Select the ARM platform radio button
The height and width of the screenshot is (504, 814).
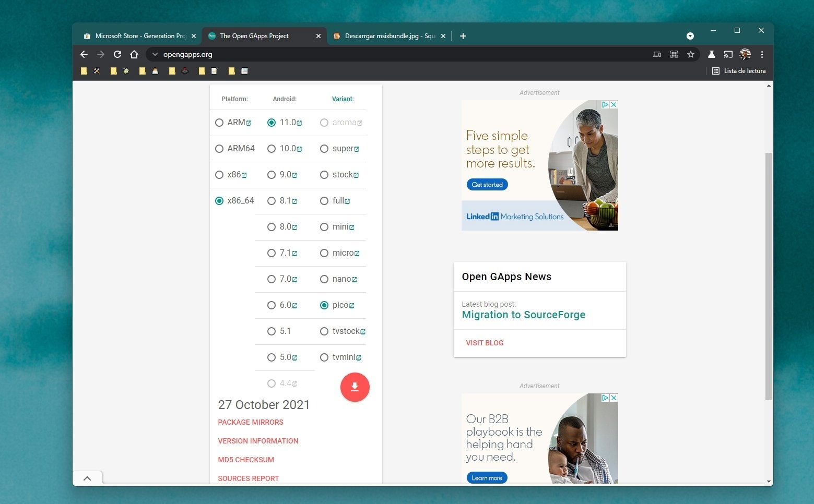pos(219,123)
